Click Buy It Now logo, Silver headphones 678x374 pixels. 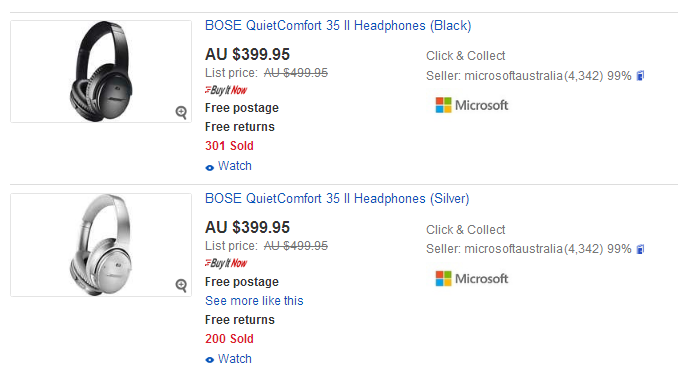[226, 263]
